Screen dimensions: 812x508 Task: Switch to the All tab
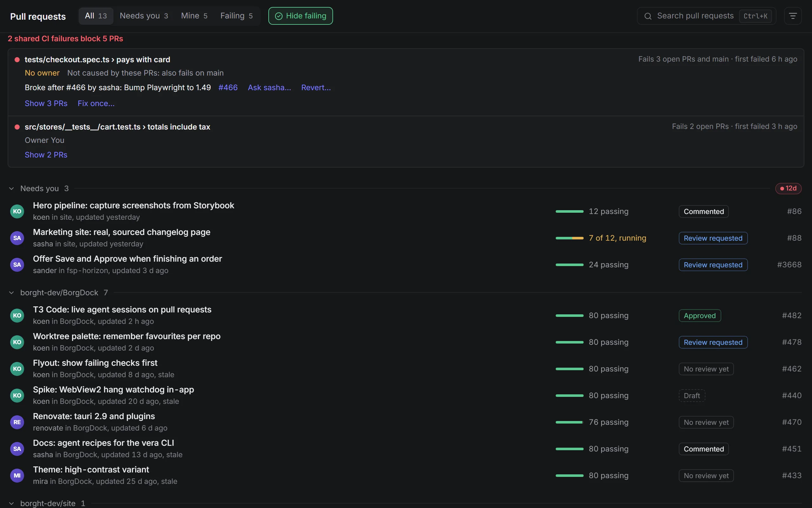tap(96, 16)
